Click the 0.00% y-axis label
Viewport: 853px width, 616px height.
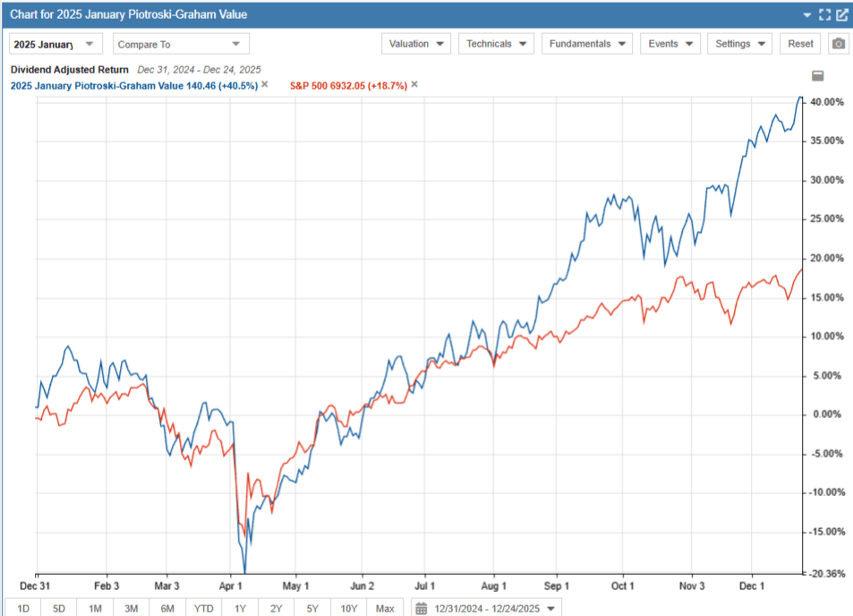click(827, 415)
